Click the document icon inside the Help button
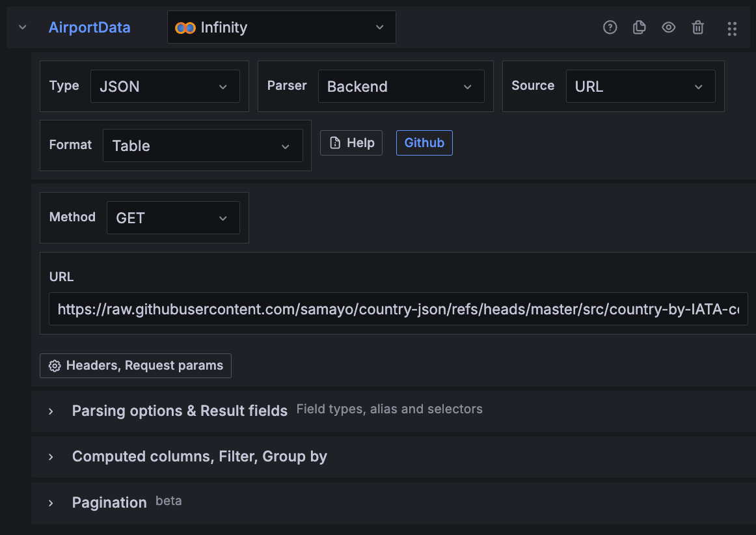The width and height of the screenshot is (756, 535). 335,143
